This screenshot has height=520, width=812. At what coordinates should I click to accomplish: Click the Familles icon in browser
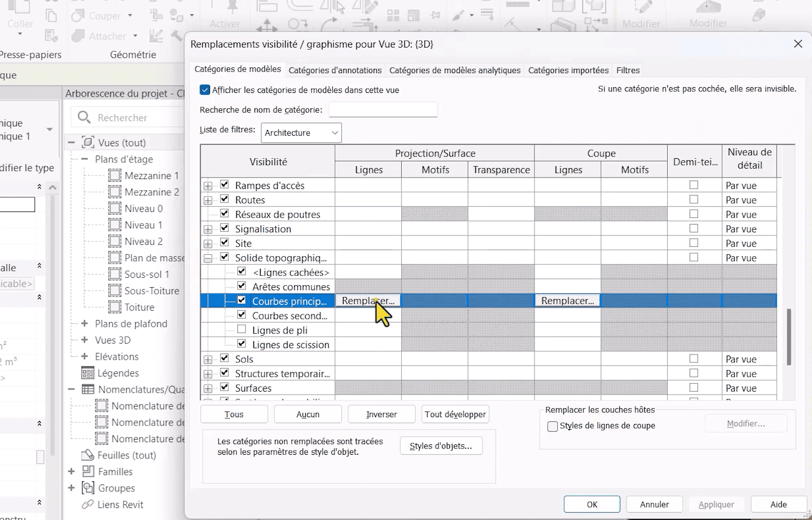coord(88,471)
